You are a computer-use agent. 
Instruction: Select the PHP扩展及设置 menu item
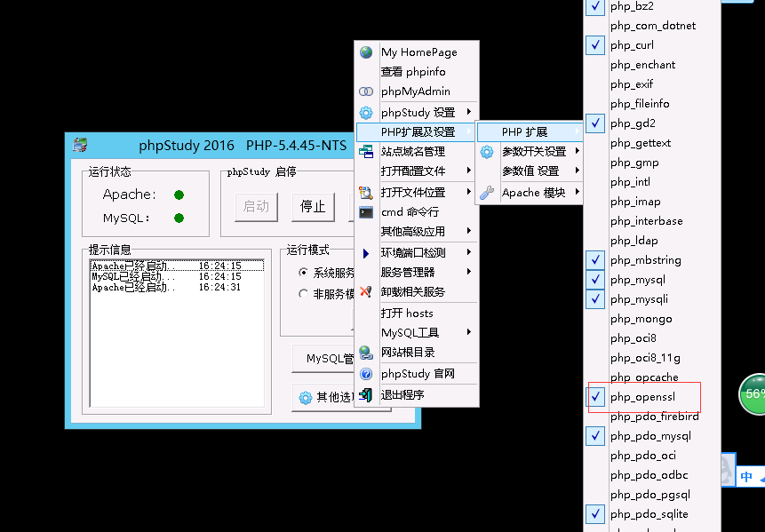(416, 131)
